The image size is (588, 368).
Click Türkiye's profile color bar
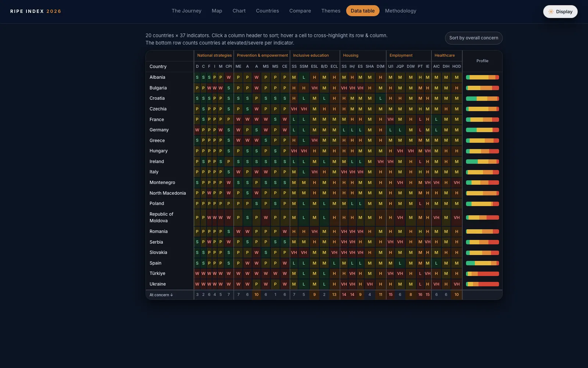pos(483,274)
